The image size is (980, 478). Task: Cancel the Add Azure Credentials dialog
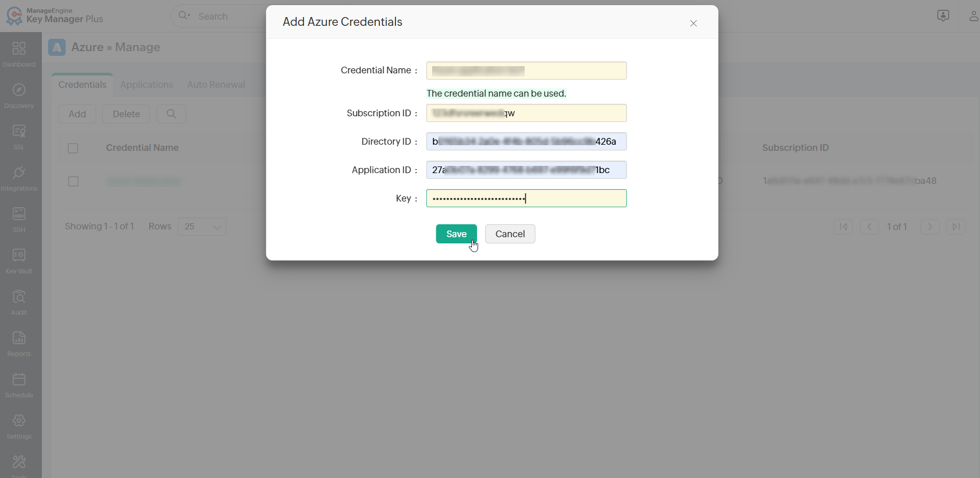[510, 234]
